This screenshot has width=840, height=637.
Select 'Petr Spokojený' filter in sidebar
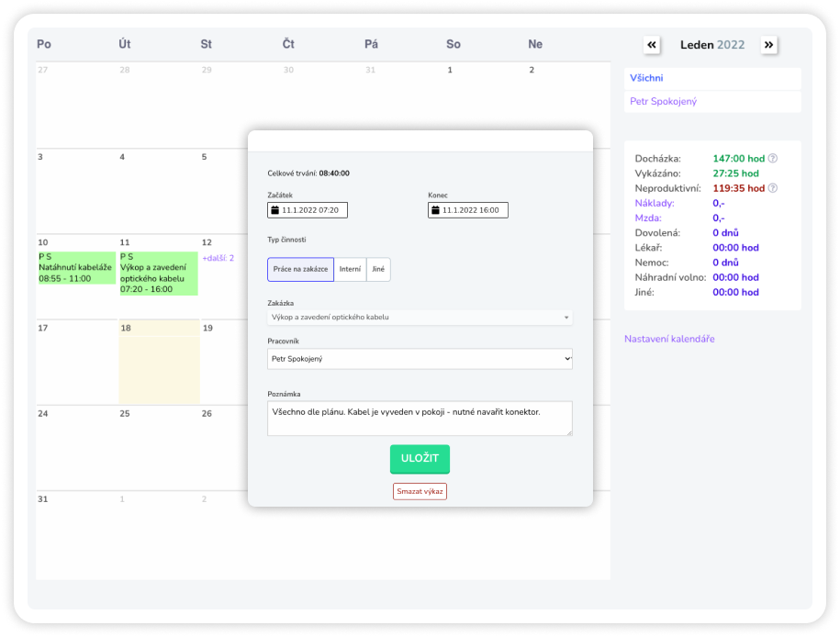pos(663,102)
